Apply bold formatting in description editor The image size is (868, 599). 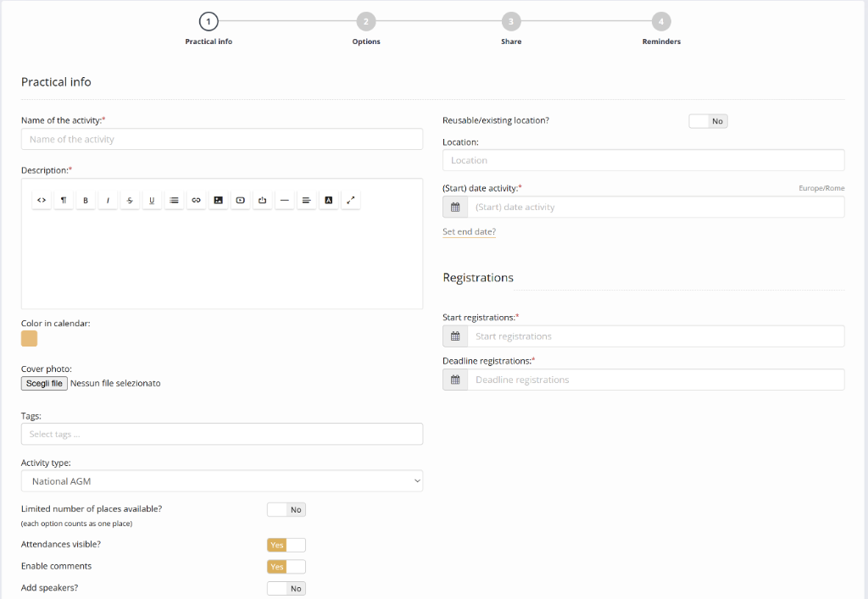[x=86, y=200]
